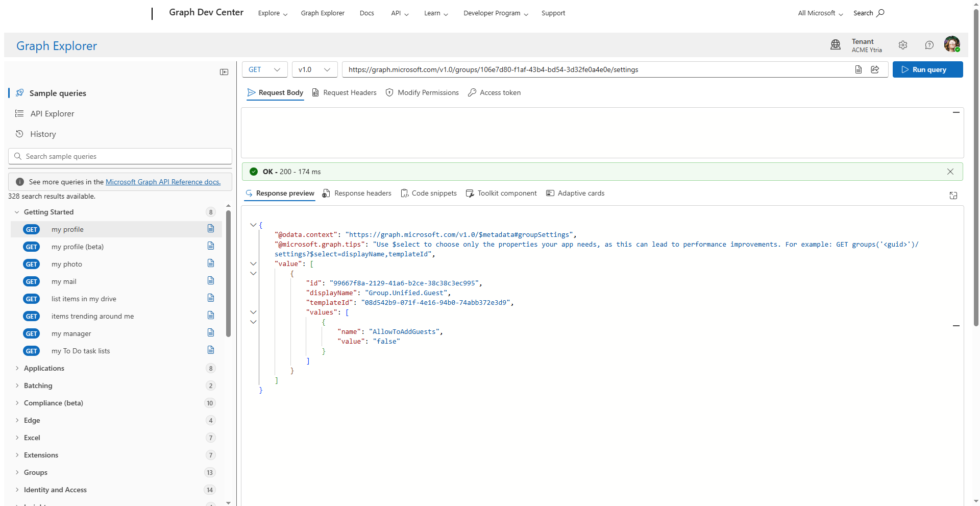Switch to the Access token tab
The width and height of the screenshot is (980, 506).
495,92
